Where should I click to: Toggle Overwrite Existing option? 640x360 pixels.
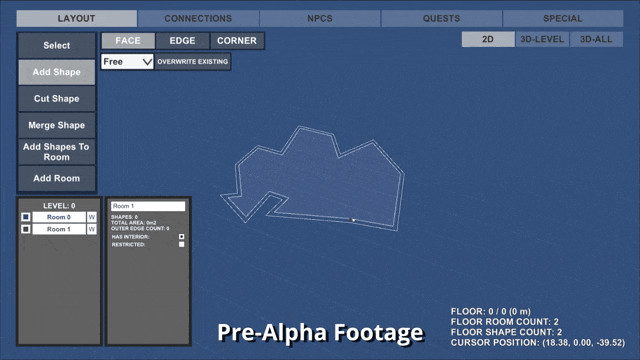pos(193,62)
